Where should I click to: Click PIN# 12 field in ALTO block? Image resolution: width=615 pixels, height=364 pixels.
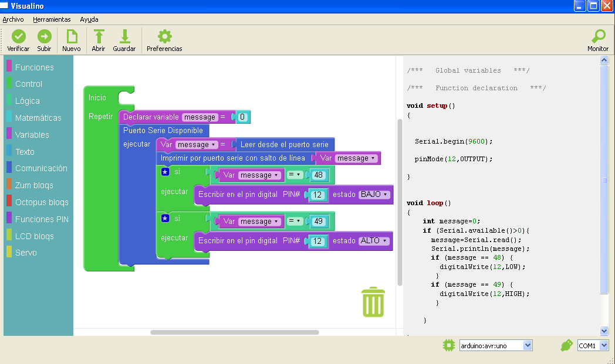point(317,241)
